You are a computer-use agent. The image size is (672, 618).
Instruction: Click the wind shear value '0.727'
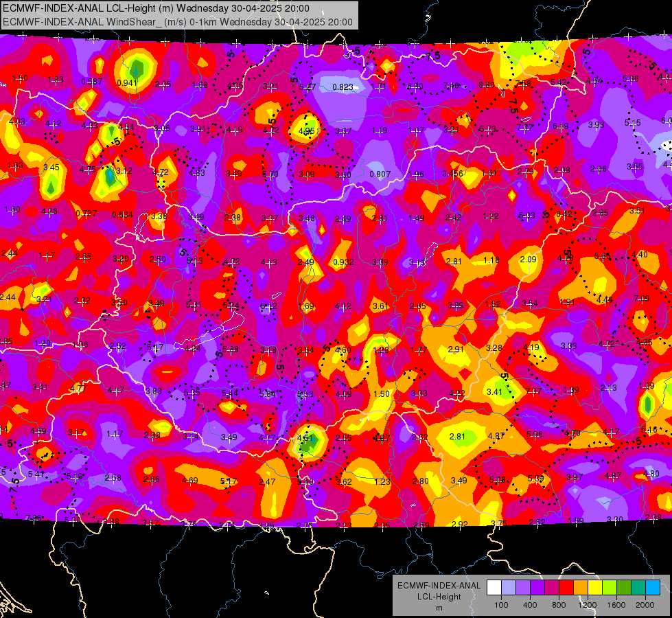point(86,213)
